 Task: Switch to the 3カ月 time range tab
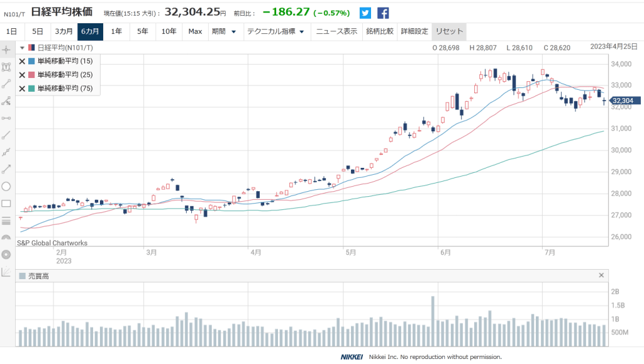coord(64,31)
